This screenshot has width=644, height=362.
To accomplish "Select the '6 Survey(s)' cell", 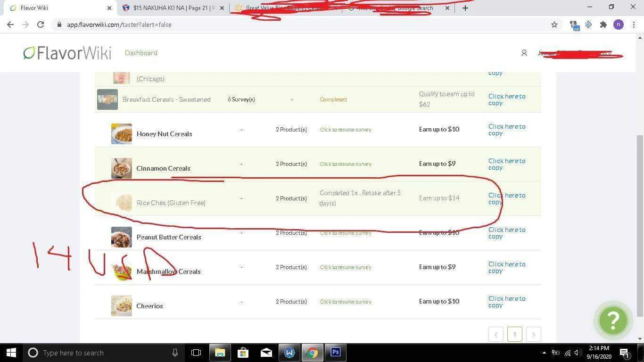I will pos(241,99).
